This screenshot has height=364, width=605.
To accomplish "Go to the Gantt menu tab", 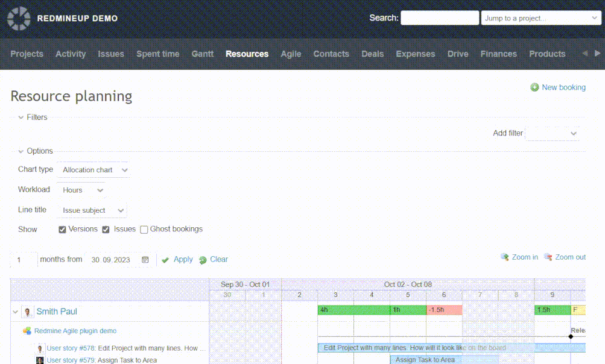I will (x=203, y=54).
